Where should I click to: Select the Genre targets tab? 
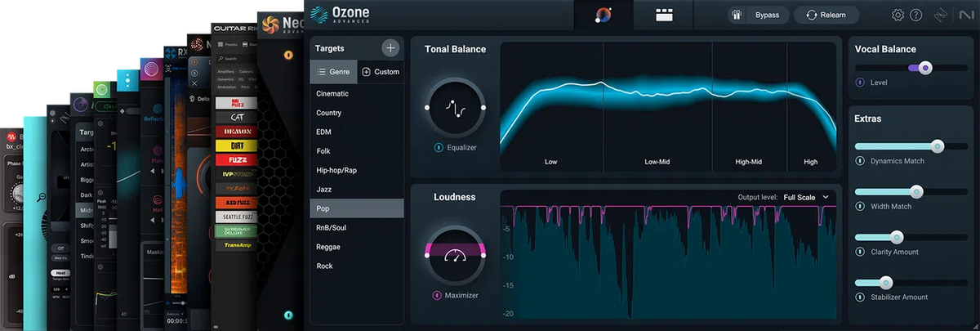pyautogui.click(x=334, y=72)
